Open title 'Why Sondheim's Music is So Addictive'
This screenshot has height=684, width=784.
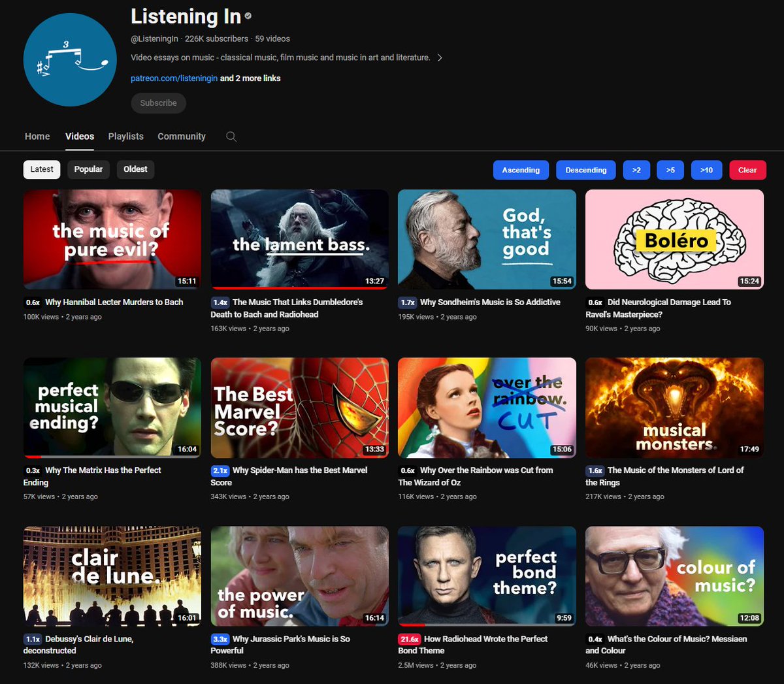pos(490,302)
